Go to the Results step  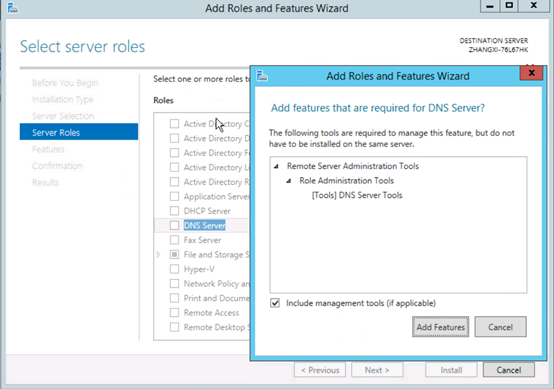[x=45, y=182]
